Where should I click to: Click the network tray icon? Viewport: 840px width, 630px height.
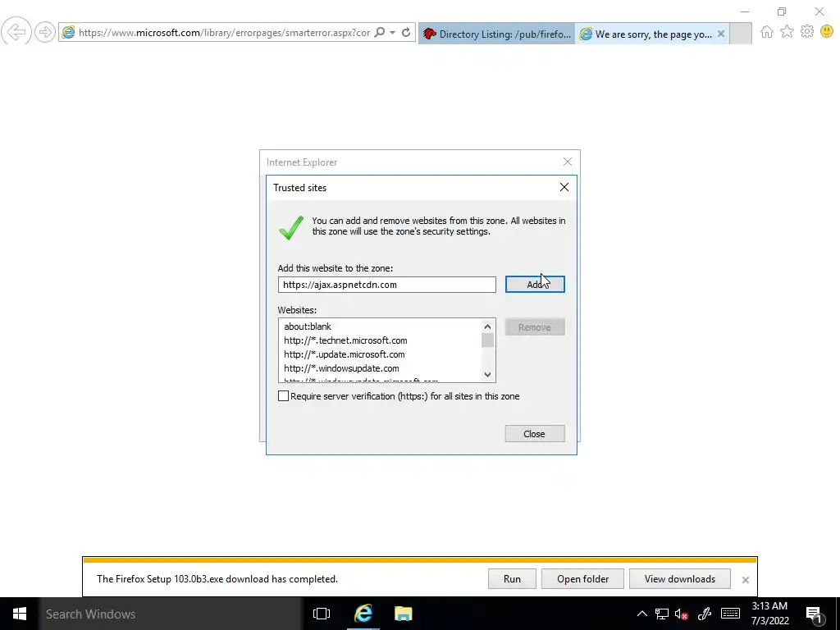(662, 614)
